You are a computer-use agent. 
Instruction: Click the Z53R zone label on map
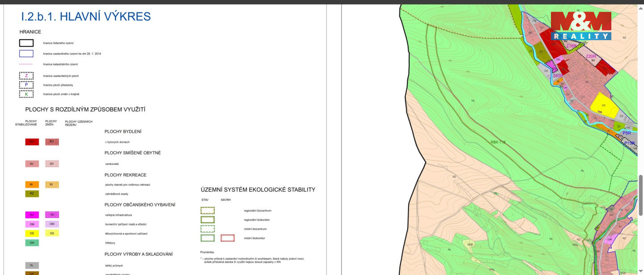(558, 76)
